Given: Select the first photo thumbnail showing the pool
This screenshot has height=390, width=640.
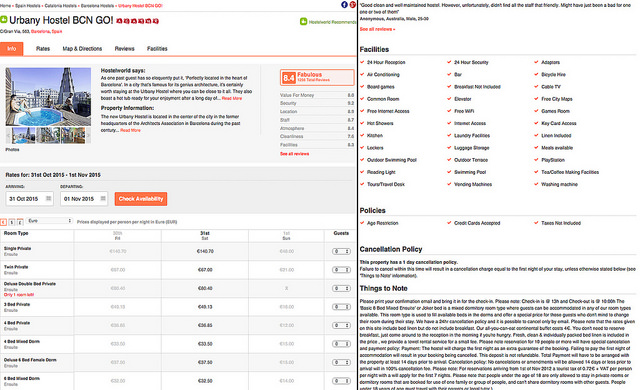Looking at the screenshot, I should pos(24,135).
